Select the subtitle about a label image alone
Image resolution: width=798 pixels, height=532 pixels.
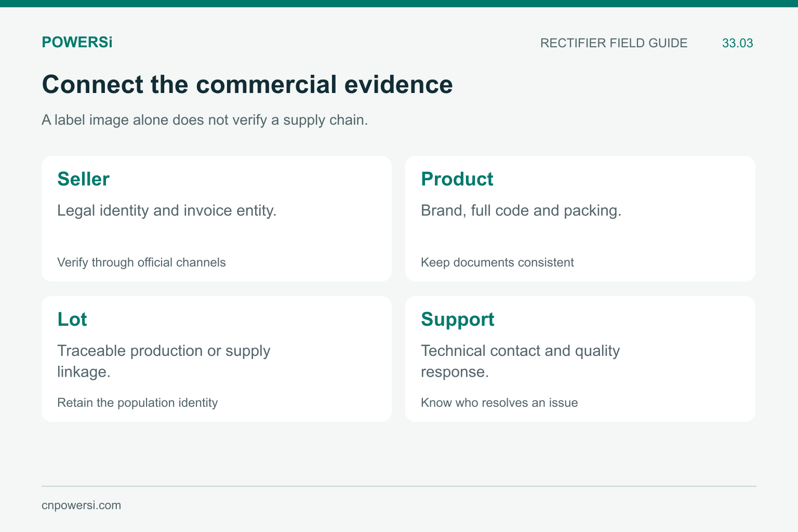[205, 120]
